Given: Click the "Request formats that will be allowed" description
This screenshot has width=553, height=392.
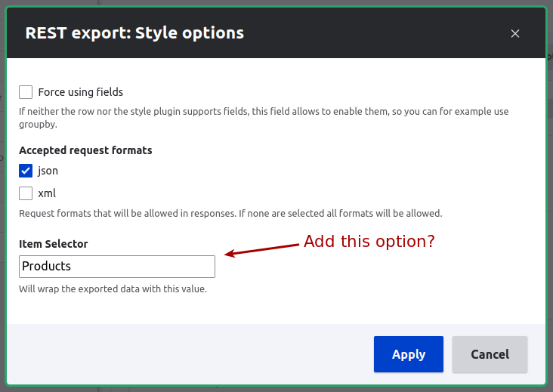Looking at the screenshot, I should [230, 213].
